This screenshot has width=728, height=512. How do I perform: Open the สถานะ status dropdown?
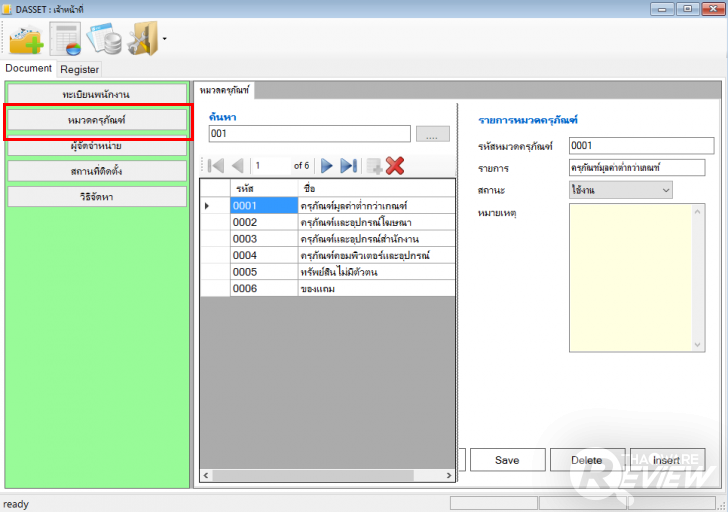[x=620, y=190]
